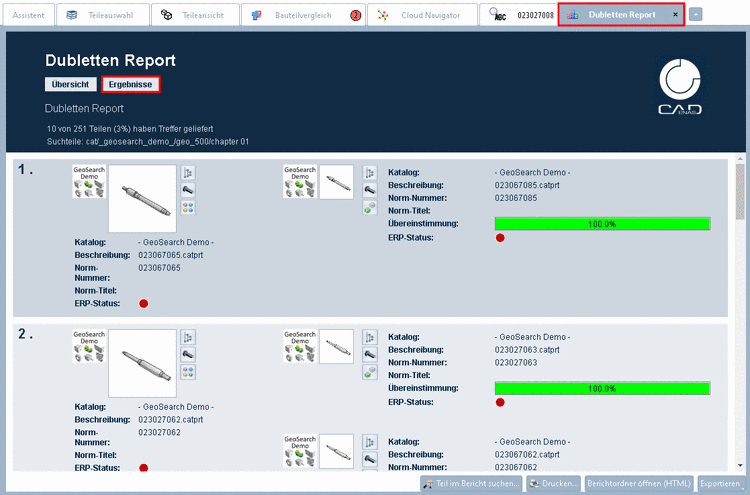Click red ERP-Status dot of 023027063
The height and width of the screenshot is (495, 750).
click(500, 402)
